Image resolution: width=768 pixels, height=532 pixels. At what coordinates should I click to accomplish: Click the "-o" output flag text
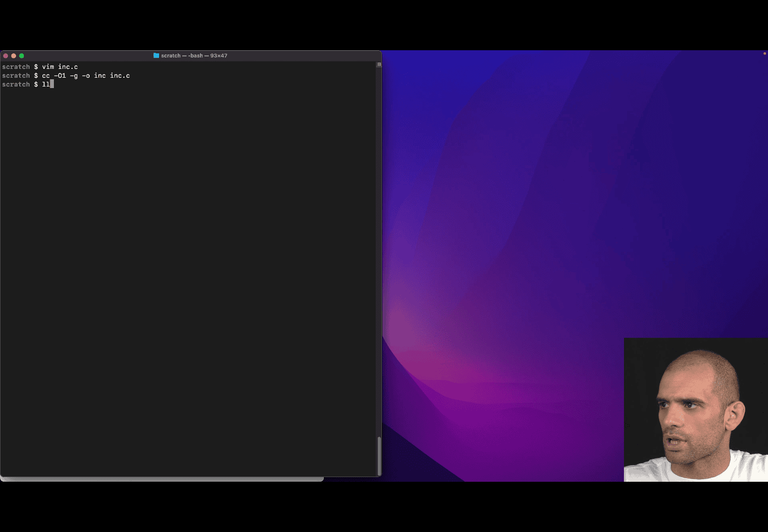[x=86, y=76]
